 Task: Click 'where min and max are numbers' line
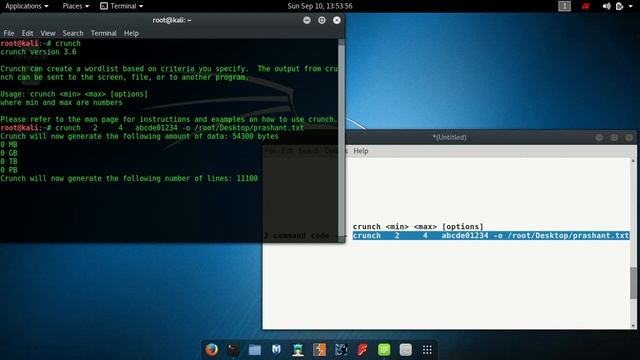(61, 102)
